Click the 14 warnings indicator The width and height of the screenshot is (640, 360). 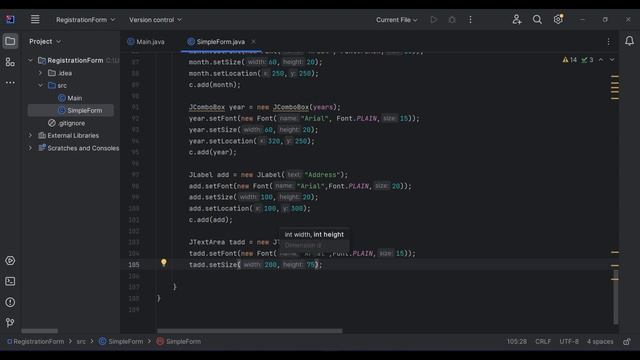(x=569, y=60)
